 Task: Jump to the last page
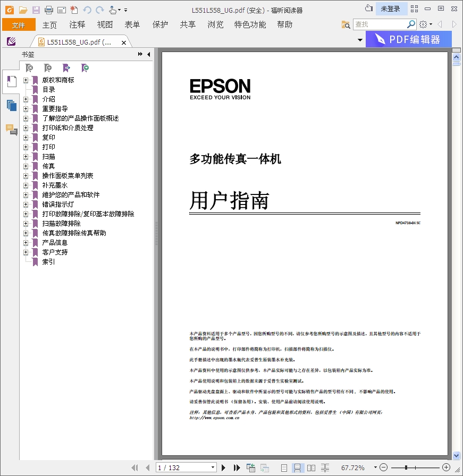click(x=237, y=468)
